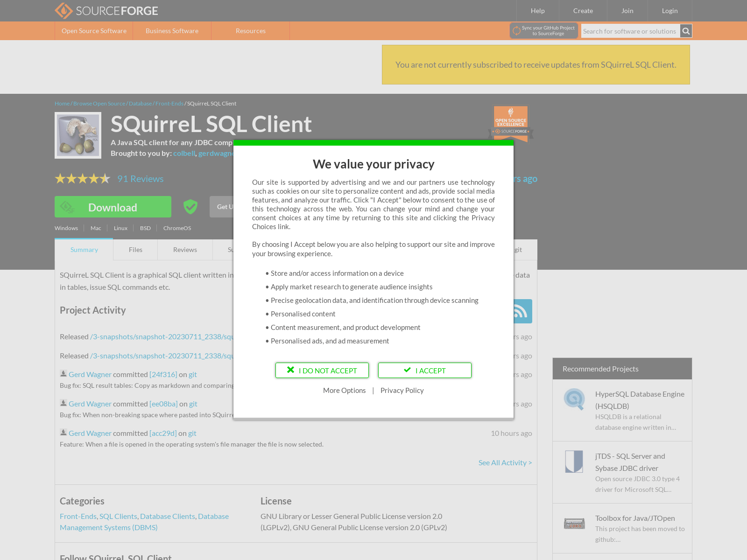Select the ChromeOS platform link
The height and width of the screenshot is (560, 747).
point(177,228)
